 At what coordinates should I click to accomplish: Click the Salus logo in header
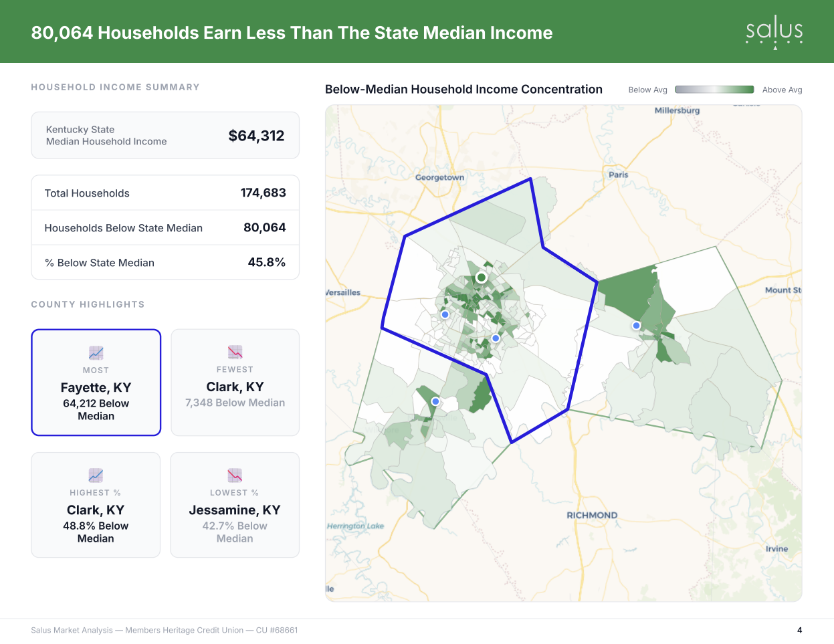tap(774, 32)
